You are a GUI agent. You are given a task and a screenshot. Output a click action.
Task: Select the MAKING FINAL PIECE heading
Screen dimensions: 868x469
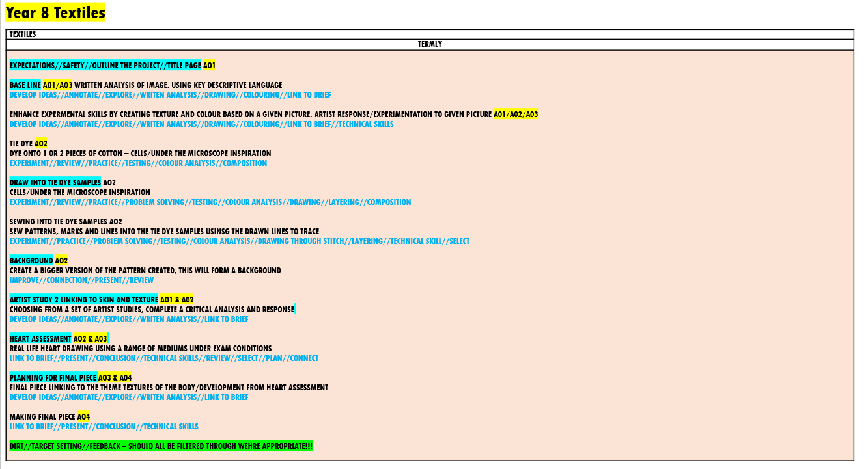43,417
